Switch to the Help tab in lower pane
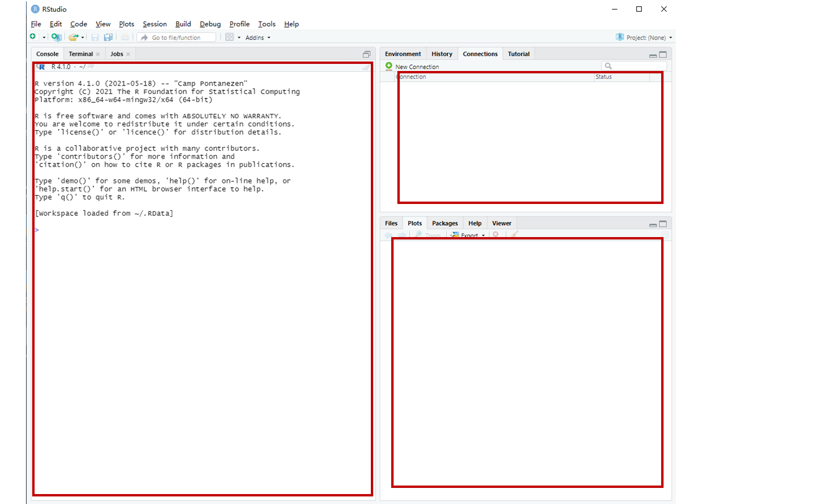This screenshot has width=817, height=504. pyautogui.click(x=475, y=223)
